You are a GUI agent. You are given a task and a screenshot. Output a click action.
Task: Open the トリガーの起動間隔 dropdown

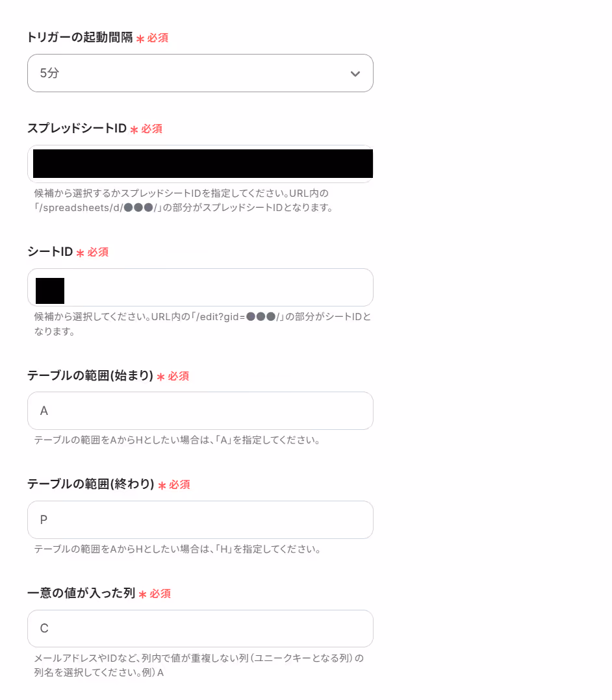(x=200, y=73)
